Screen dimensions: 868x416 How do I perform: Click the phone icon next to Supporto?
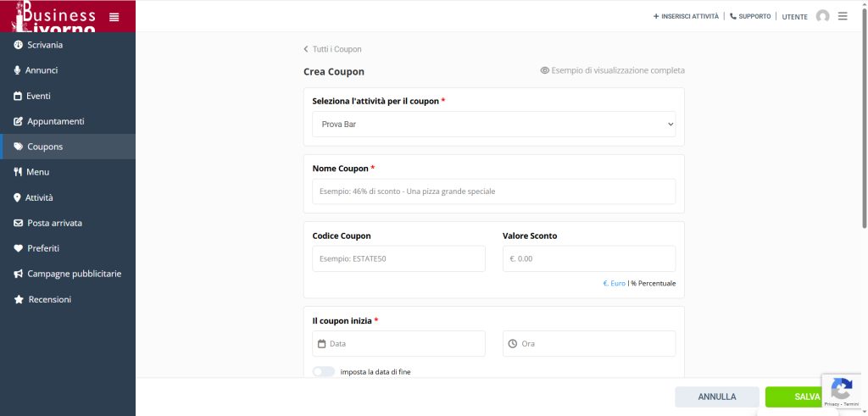[733, 16]
